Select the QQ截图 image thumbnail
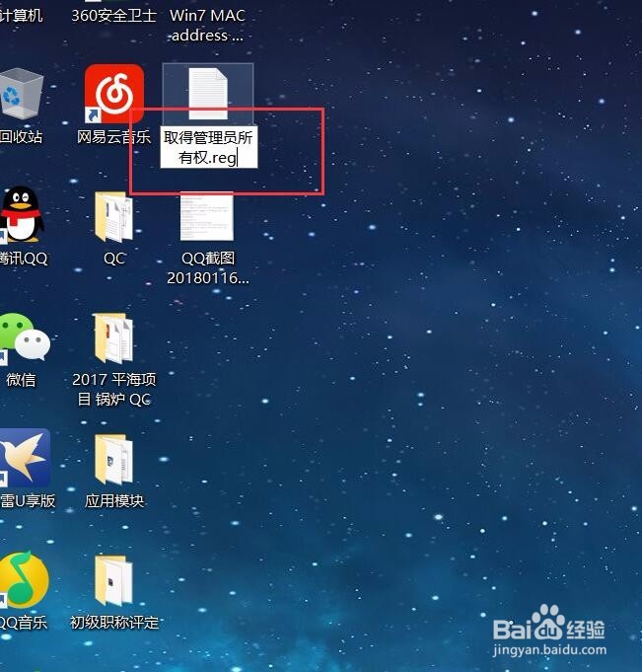The width and height of the screenshot is (642, 672). tap(207, 216)
